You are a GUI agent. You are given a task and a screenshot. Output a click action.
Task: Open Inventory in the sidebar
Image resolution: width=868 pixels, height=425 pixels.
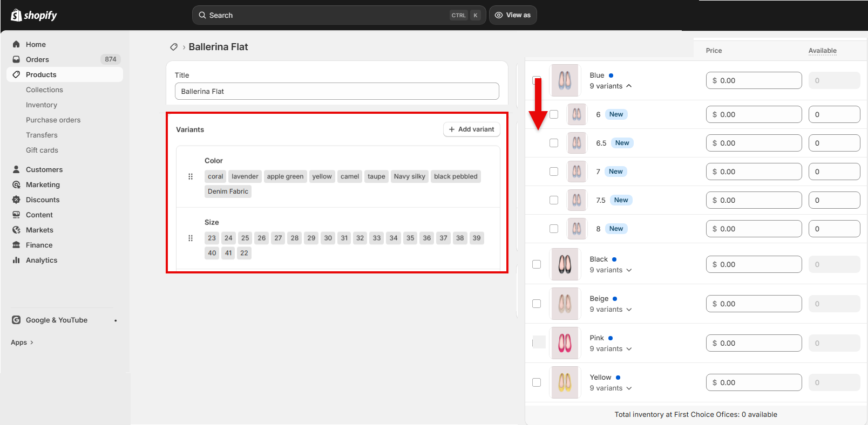click(42, 105)
